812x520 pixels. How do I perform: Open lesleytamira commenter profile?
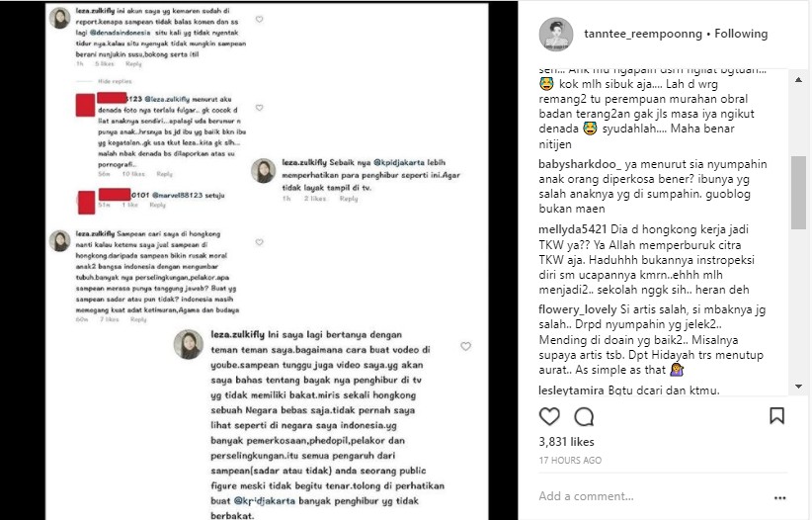coord(571,390)
